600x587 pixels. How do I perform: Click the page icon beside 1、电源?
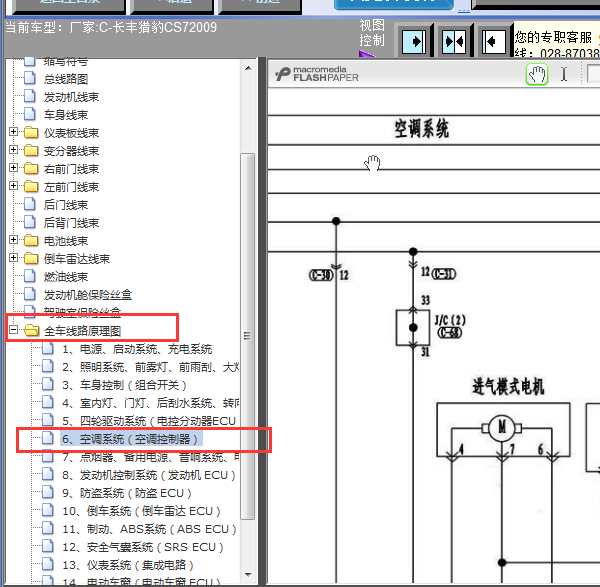pyautogui.click(x=48, y=348)
